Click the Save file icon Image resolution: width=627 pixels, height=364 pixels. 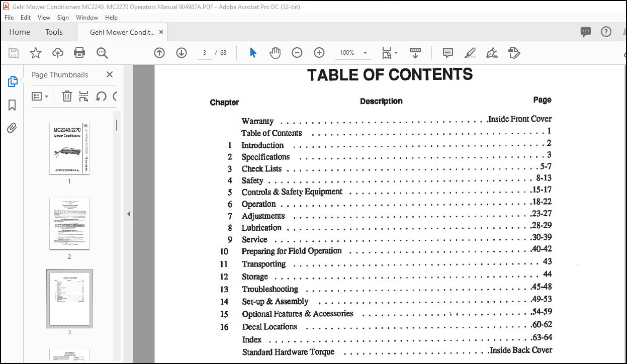click(x=14, y=53)
